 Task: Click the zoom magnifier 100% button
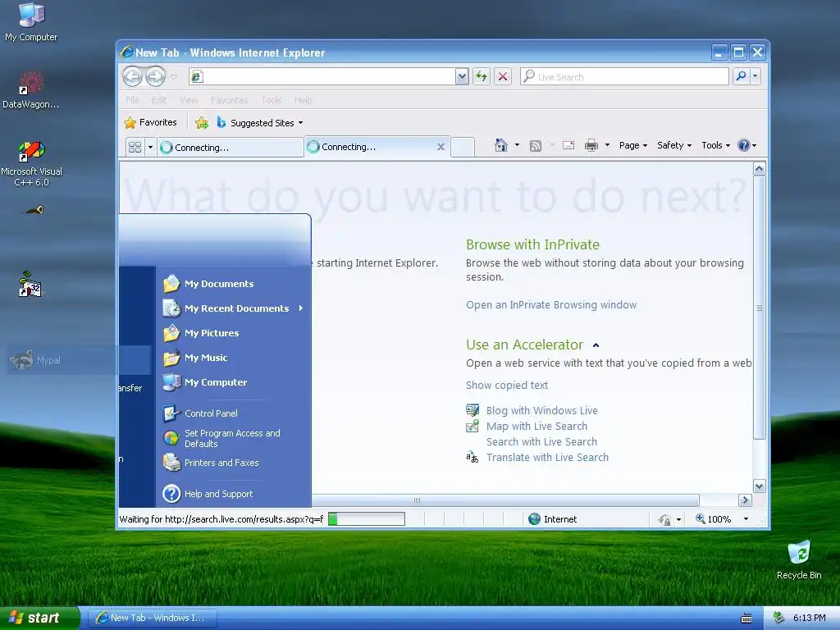(x=713, y=518)
